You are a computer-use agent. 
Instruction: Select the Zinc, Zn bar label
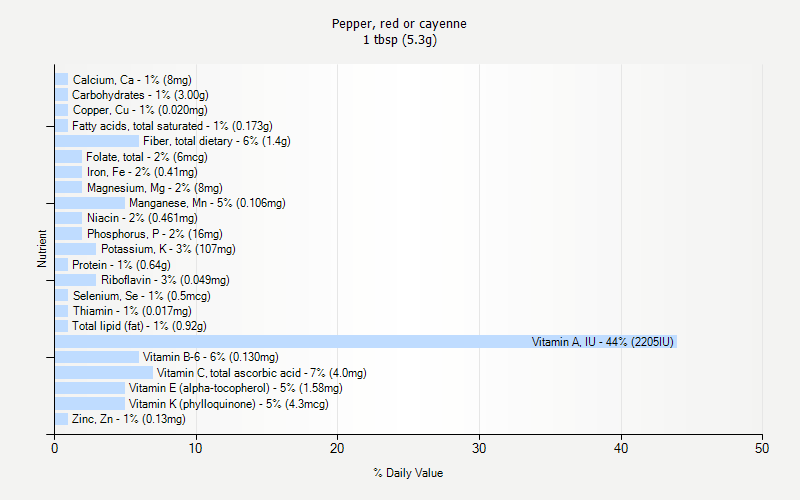pos(129,419)
